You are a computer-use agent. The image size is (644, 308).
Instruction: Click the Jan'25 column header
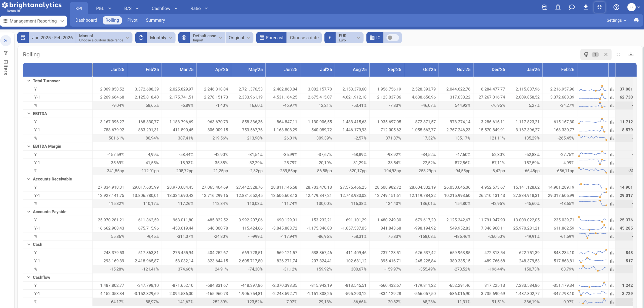[110, 70]
